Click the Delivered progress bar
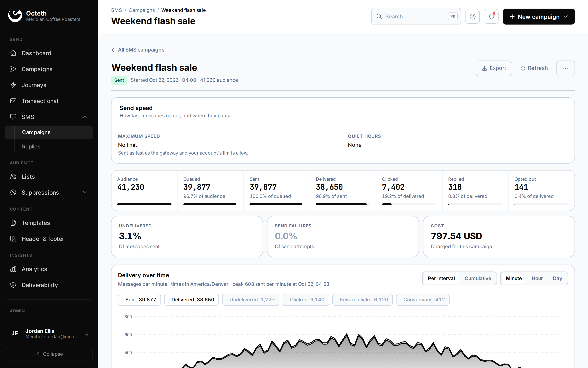The image size is (588, 368). coord(343,204)
